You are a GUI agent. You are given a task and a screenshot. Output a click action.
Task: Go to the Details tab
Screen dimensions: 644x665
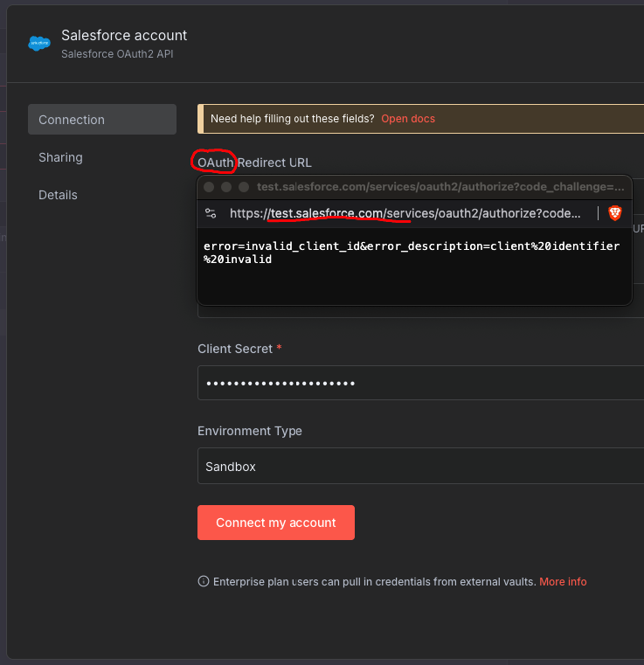(58, 195)
